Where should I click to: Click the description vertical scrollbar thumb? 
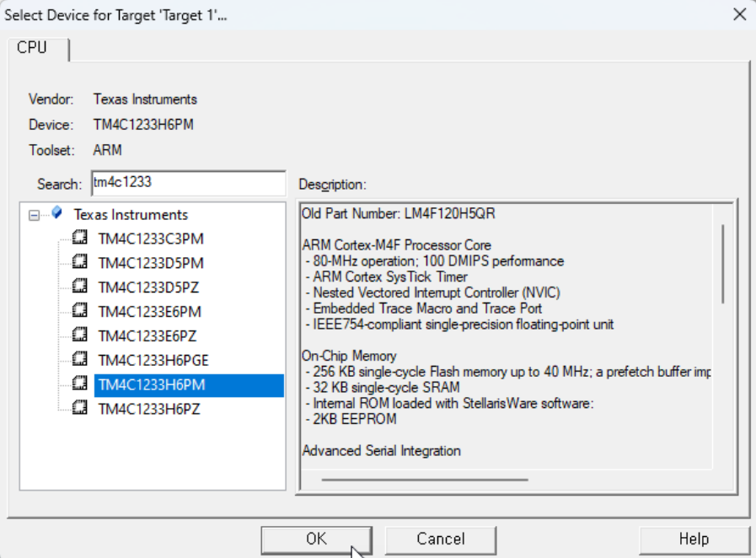723,264
